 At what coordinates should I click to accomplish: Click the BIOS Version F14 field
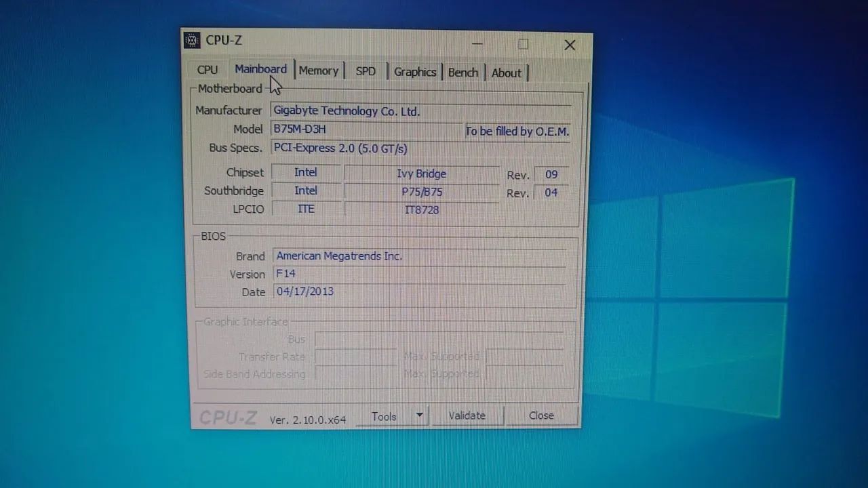click(x=420, y=274)
